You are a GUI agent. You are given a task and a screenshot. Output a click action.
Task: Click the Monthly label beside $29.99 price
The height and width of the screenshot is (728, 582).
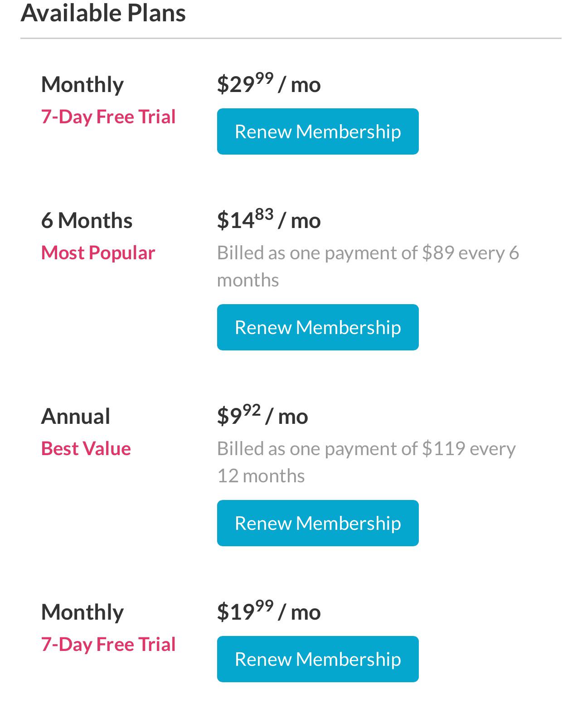pyautogui.click(x=82, y=85)
